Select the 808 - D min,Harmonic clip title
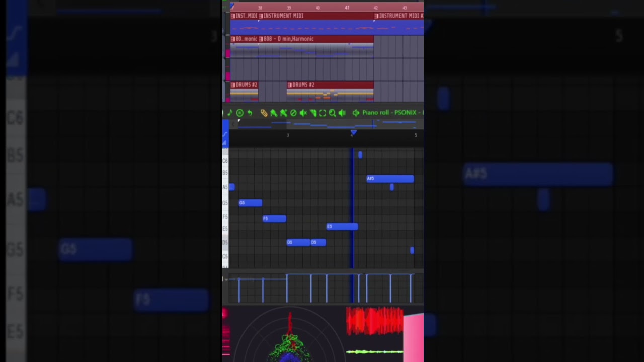The height and width of the screenshot is (362, 644). pos(289,39)
